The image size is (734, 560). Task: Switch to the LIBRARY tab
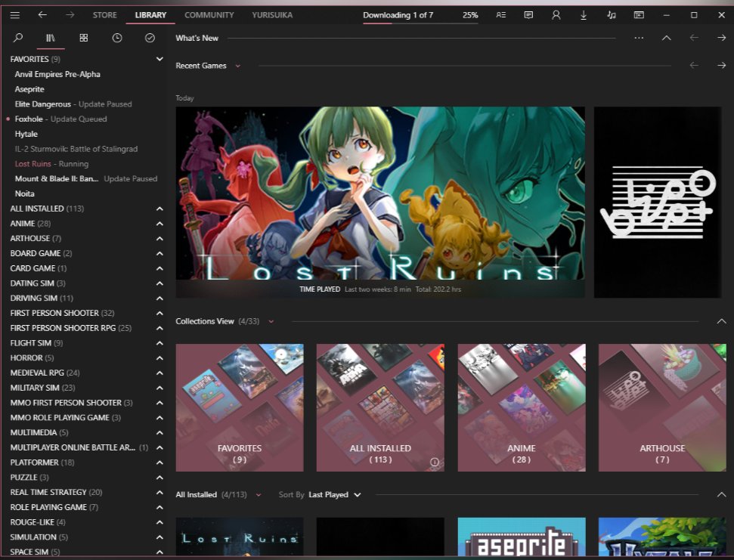[x=150, y=15]
